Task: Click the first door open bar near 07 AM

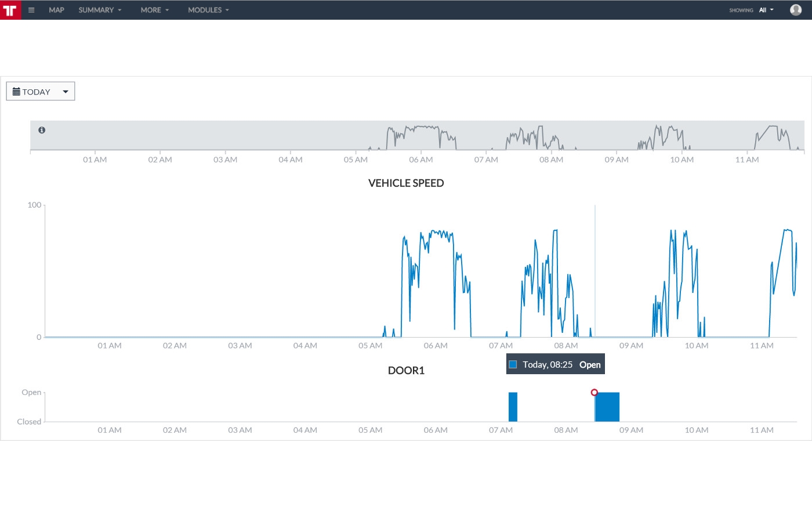Action: pos(513,407)
